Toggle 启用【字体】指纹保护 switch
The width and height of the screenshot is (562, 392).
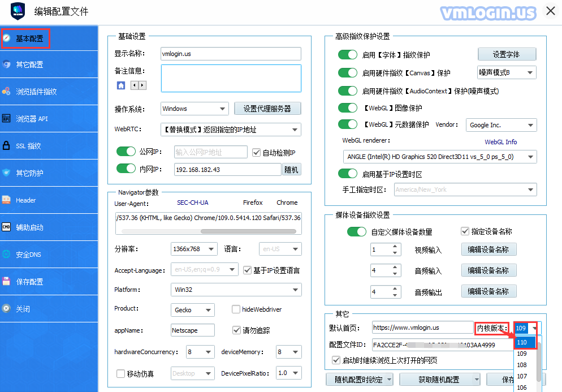click(x=348, y=54)
